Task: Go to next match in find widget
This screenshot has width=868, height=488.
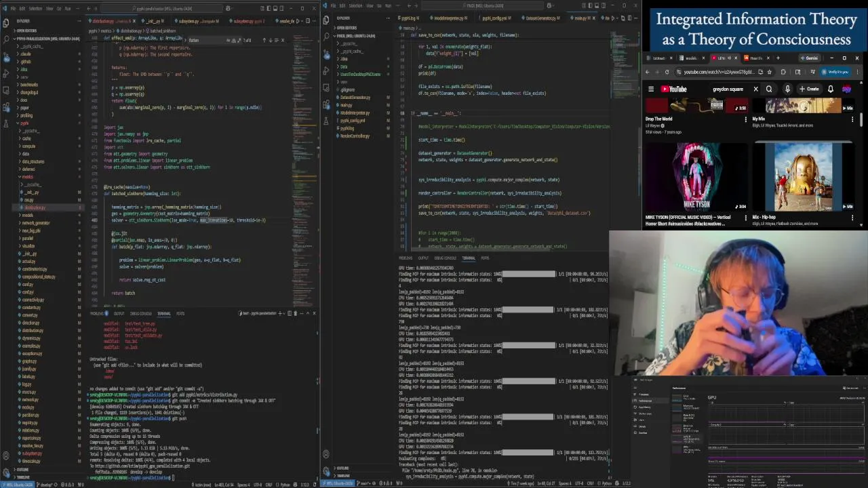Action: click(x=271, y=40)
